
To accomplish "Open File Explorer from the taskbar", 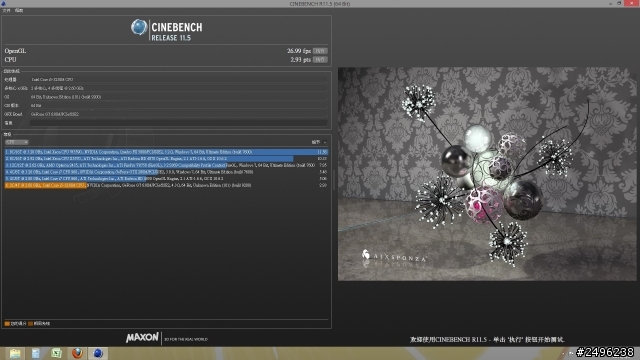I will pos(15,353).
